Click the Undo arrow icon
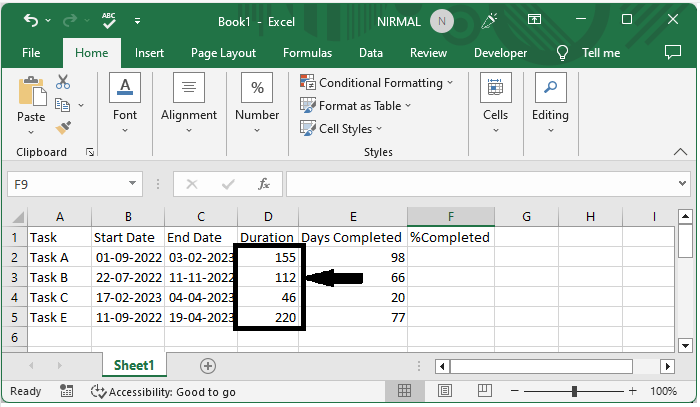Screen dimensions: 700x407 click(x=31, y=20)
